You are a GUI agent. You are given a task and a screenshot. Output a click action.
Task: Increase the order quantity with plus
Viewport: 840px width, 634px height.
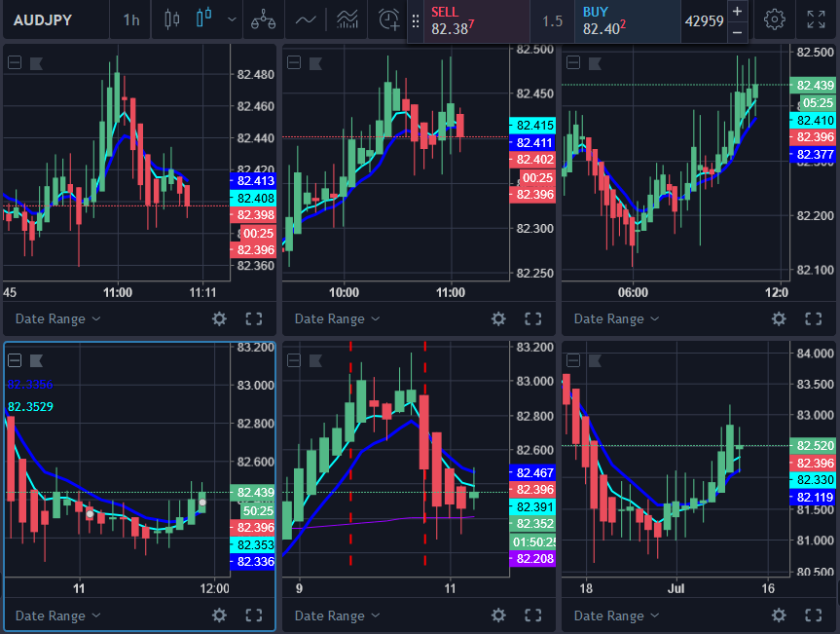(737, 12)
